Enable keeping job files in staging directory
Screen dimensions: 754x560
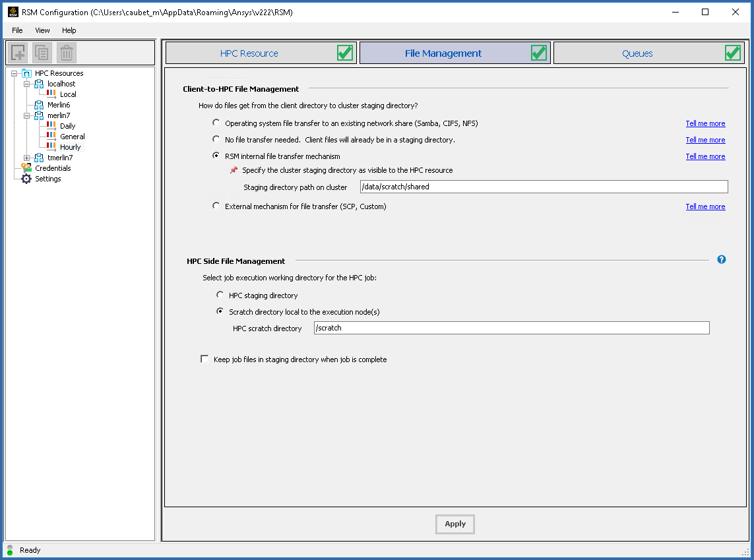204,359
